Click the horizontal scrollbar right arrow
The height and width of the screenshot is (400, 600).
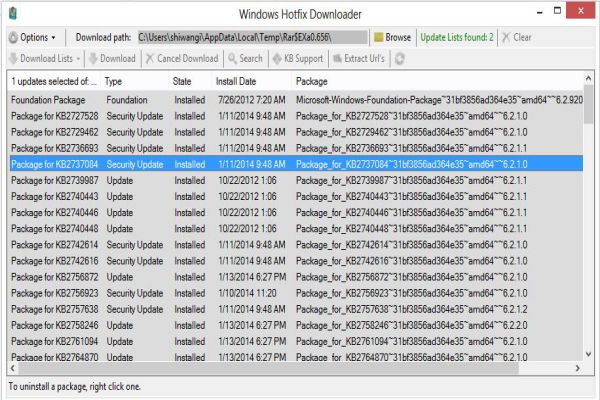577,368
